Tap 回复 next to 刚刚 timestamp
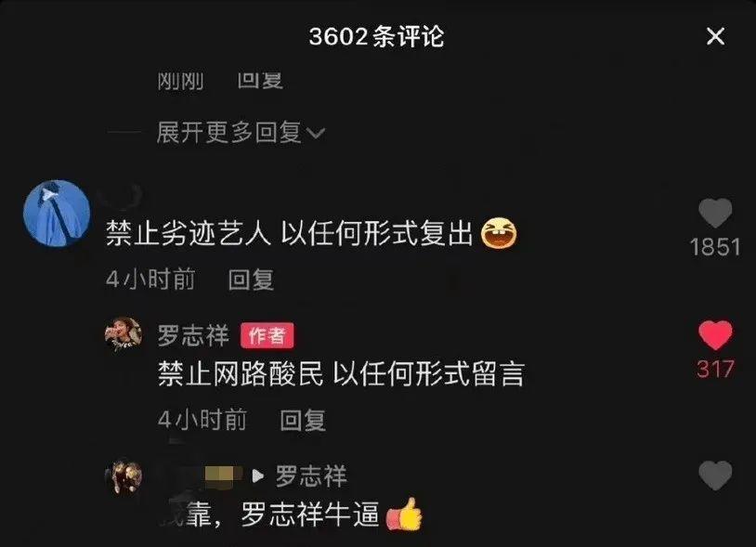 pos(260,80)
